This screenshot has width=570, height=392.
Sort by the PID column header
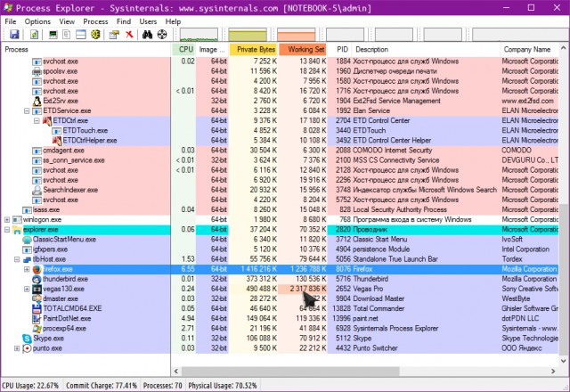coord(341,50)
